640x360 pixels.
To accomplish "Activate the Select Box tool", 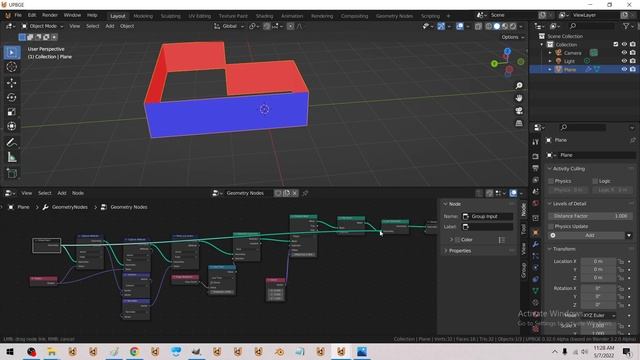I will 11,53.
